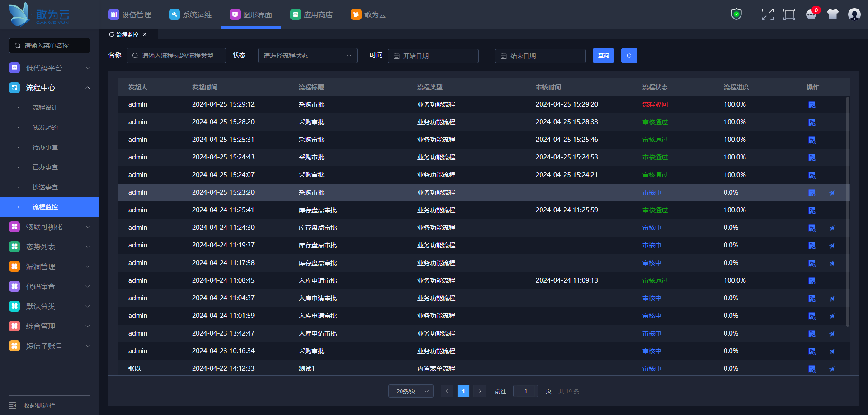View details of the 流程驳回 row
Screen dimensions: 868x415
coord(812,105)
